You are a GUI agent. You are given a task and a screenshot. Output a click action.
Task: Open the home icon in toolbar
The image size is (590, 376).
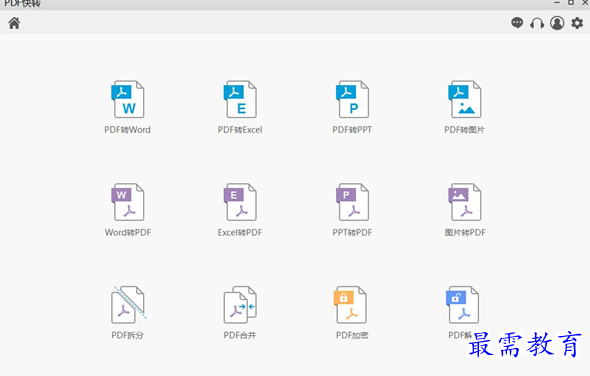click(x=14, y=23)
